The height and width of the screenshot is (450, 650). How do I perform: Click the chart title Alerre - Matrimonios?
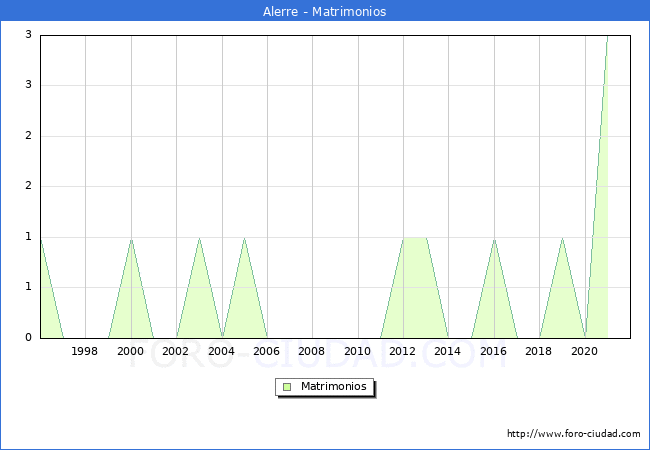[324, 12]
